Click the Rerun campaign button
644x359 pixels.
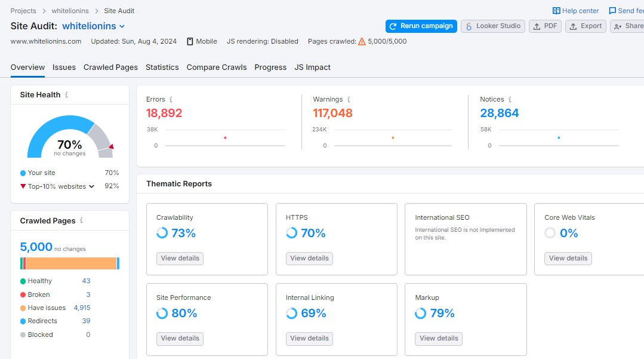(x=421, y=26)
